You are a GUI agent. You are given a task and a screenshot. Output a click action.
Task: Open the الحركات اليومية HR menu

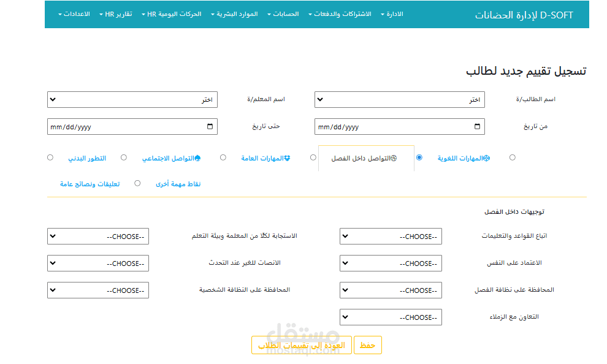(172, 14)
